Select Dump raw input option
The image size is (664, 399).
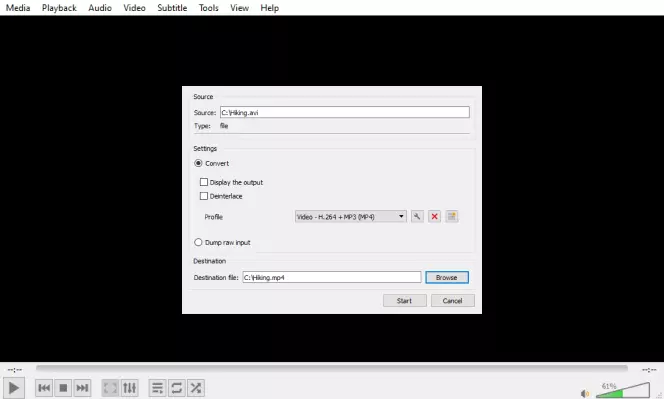(x=198, y=242)
